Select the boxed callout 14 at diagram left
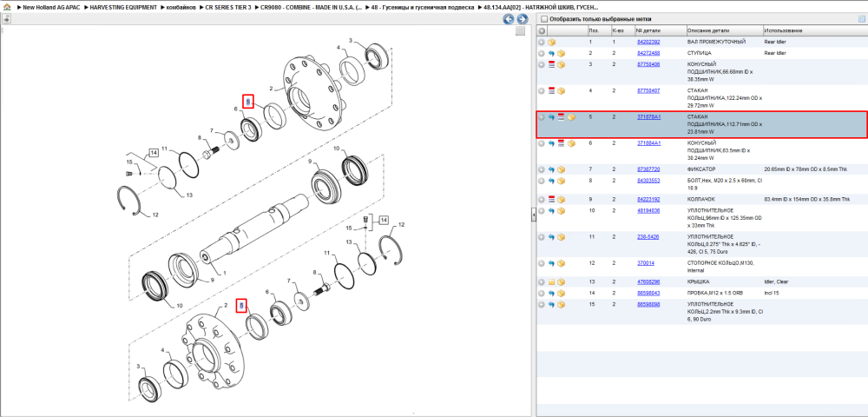The width and height of the screenshot is (868, 417). point(154,152)
